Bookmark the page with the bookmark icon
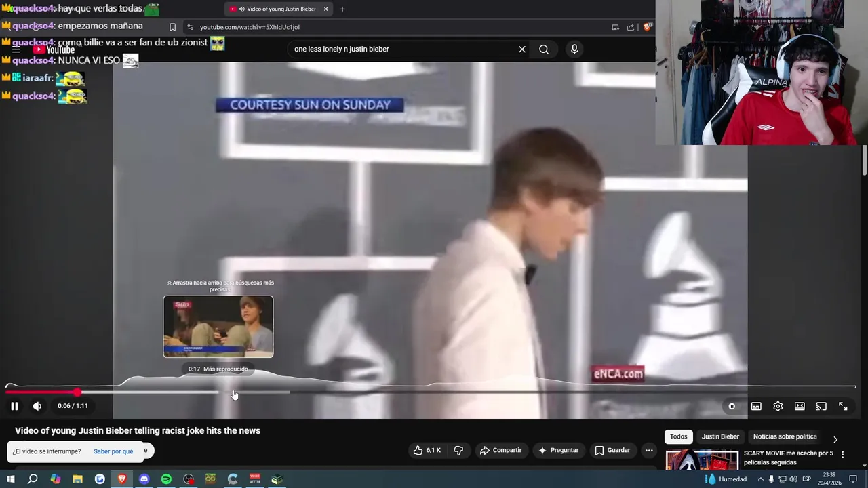Viewport: 868px width, 488px height. pos(172,27)
